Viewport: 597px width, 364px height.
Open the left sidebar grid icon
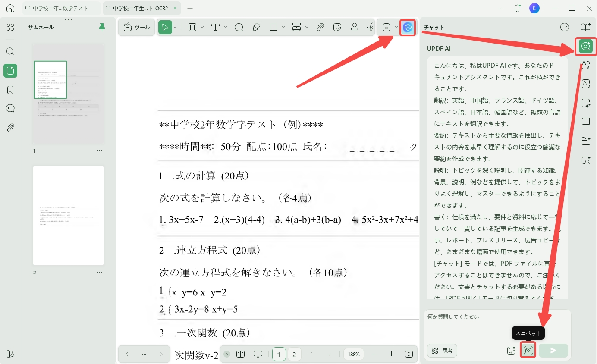(x=10, y=27)
